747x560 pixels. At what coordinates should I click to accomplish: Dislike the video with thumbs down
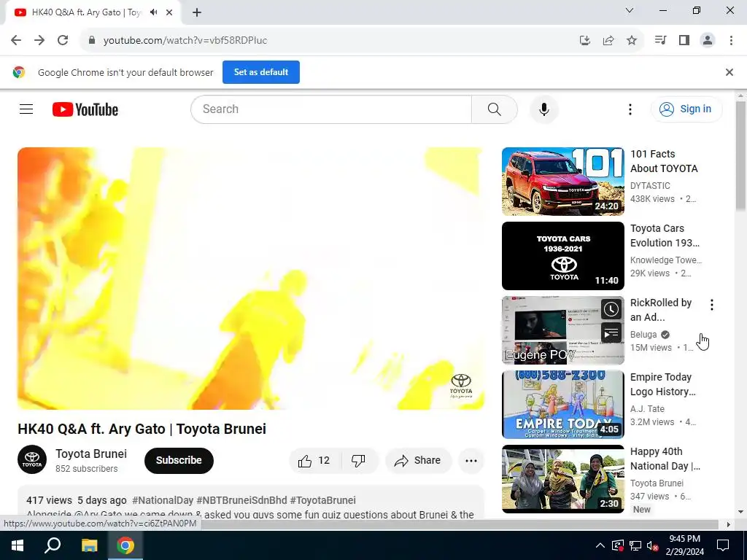pos(358,461)
